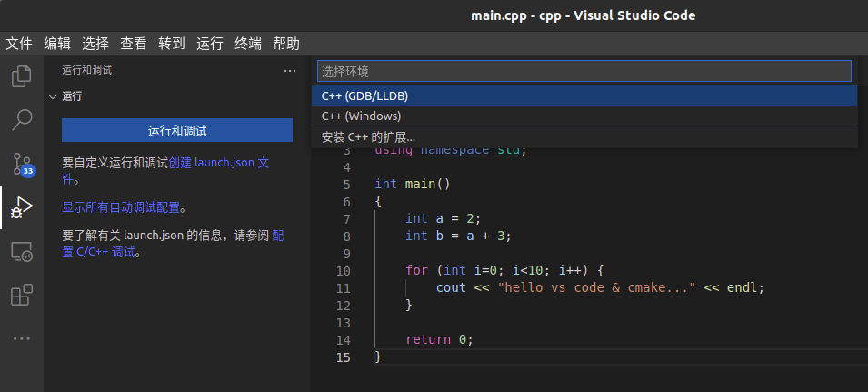Open the 终端 menu
The image size is (868, 392).
[x=248, y=44]
